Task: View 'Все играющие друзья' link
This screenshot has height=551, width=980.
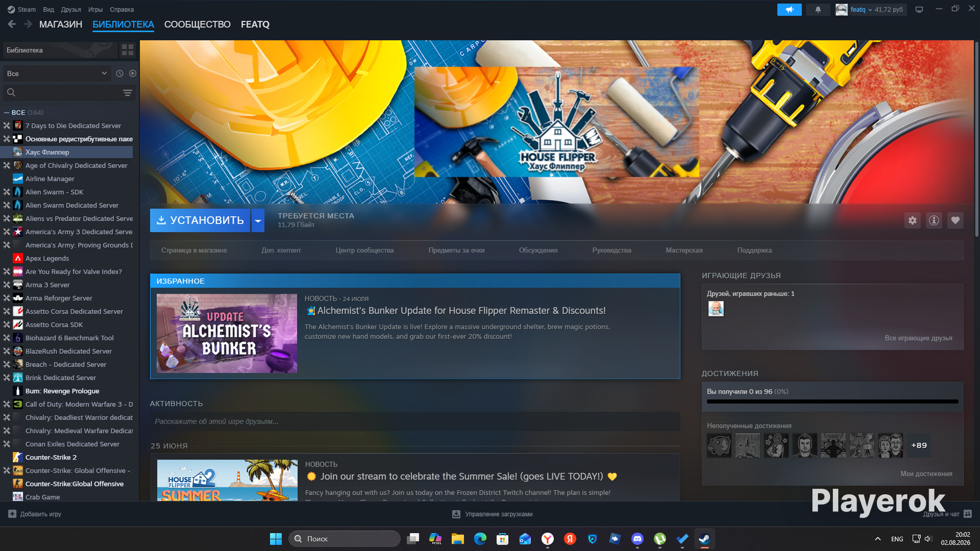Action: (918, 338)
